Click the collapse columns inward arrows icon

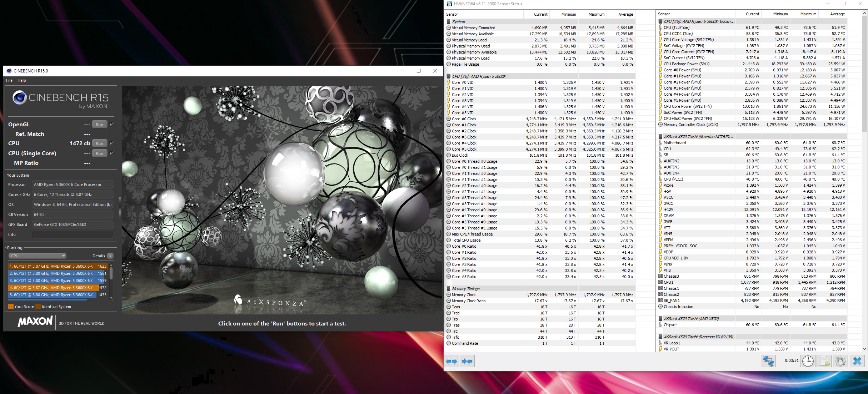[467, 361]
